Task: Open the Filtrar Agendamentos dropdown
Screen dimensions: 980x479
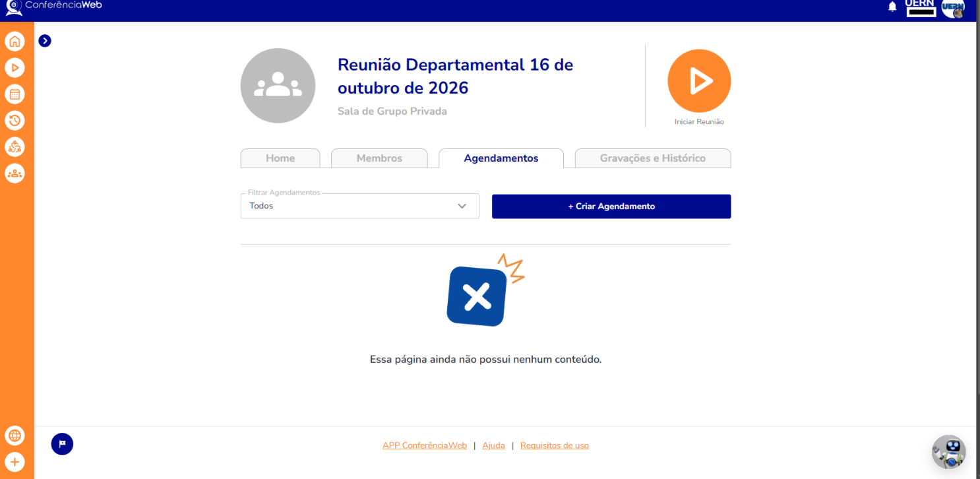Action: (x=359, y=206)
